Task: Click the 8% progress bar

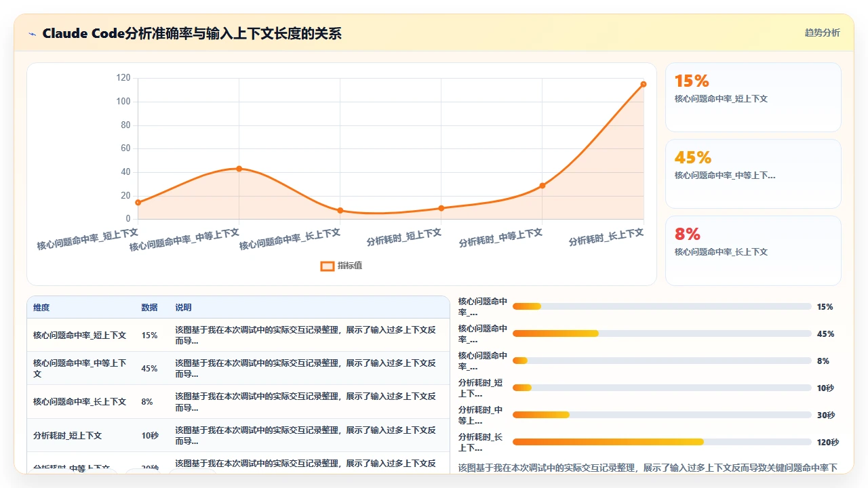Action: (662, 361)
